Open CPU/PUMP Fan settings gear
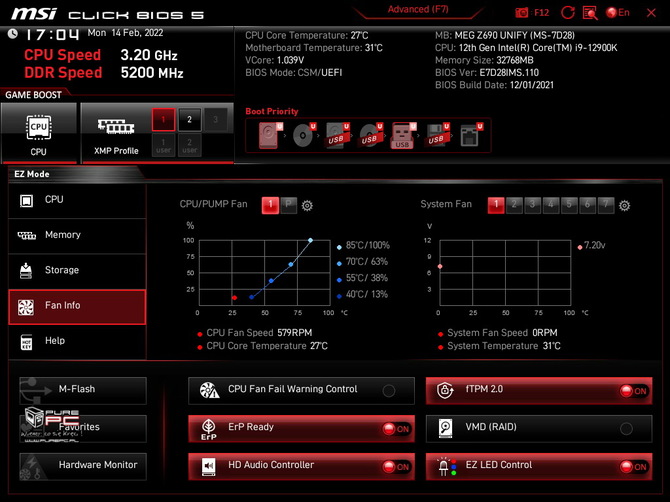The height and width of the screenshot is (502, 670). (307, 206)
